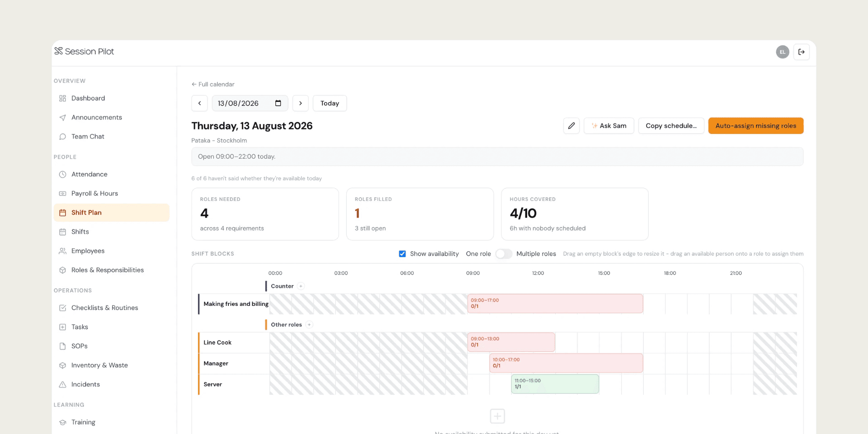
Task: Select Shift Plan in sidebar
Action: coord(111,213)
